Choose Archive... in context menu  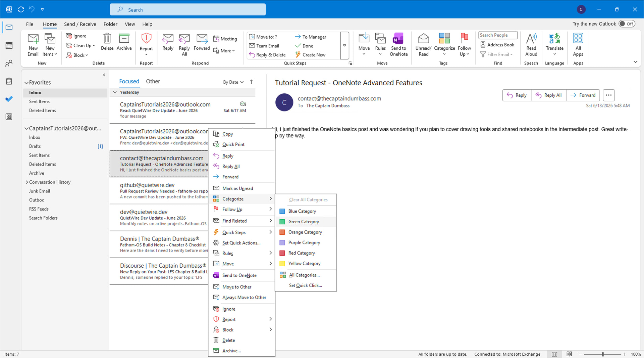point(242,351)
